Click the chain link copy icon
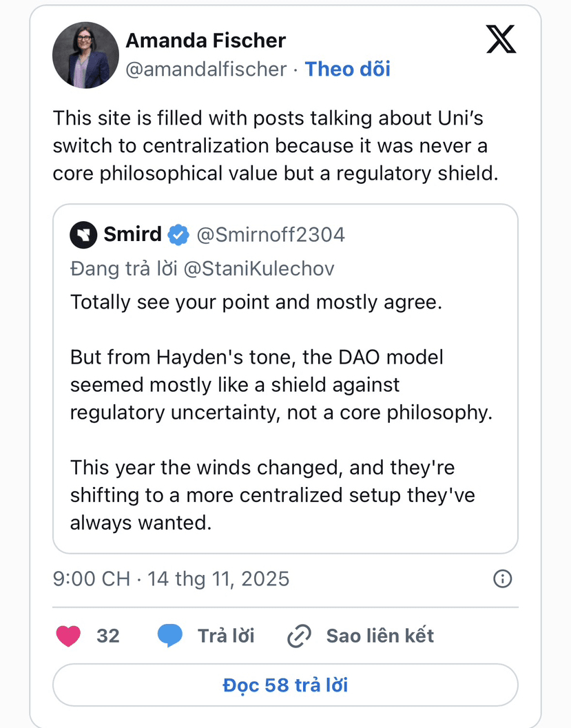 click(299, 636)
